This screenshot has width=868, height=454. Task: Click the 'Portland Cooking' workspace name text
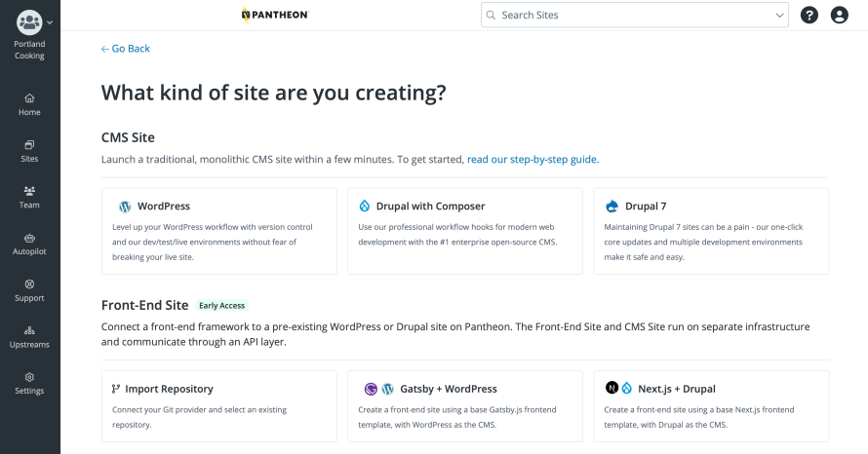click(x=29, y=50)
